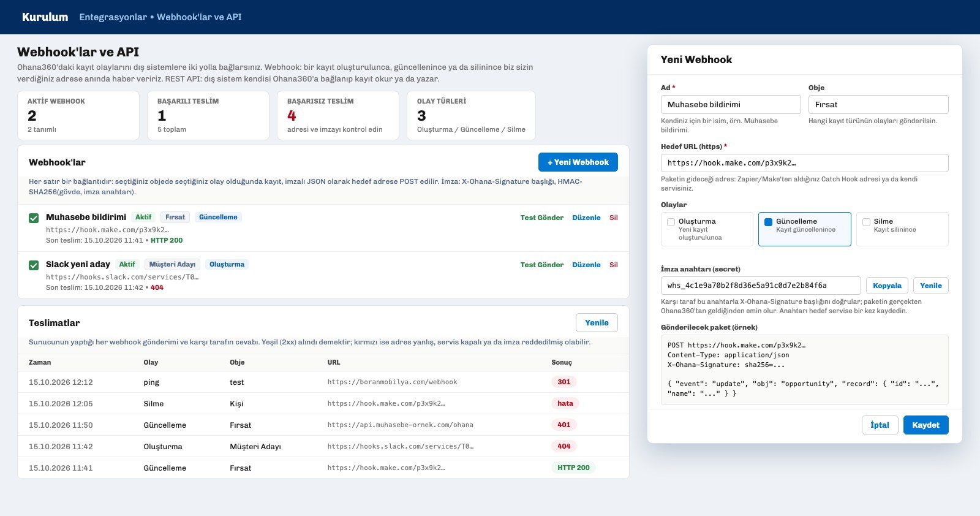Uncheck the Muhasebe bildirimi webhook checkbox
The image size is (980, 516).
[x=34, y=218]
